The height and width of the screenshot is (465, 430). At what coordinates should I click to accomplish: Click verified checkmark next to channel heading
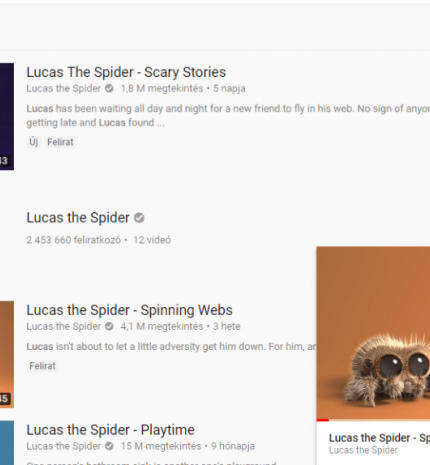click(139, 218)
